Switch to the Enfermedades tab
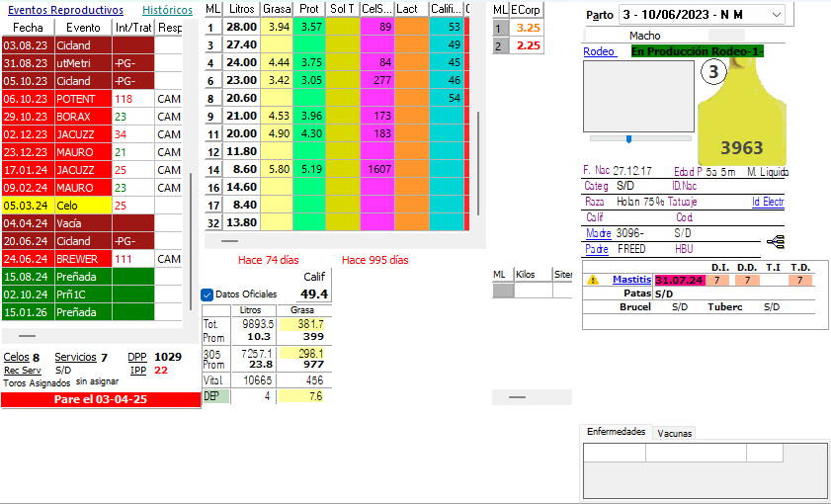The height and width of the screenshot is (504, 831). 616,432
